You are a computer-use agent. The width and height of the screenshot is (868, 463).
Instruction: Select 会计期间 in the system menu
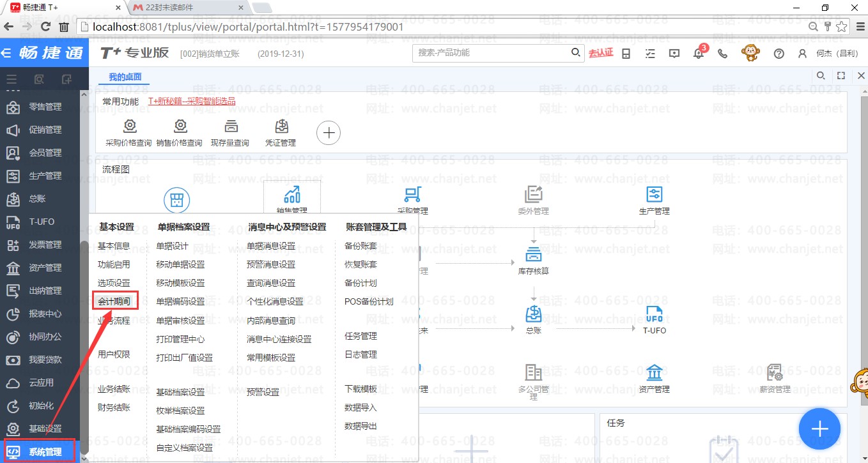tap(114, 301)
